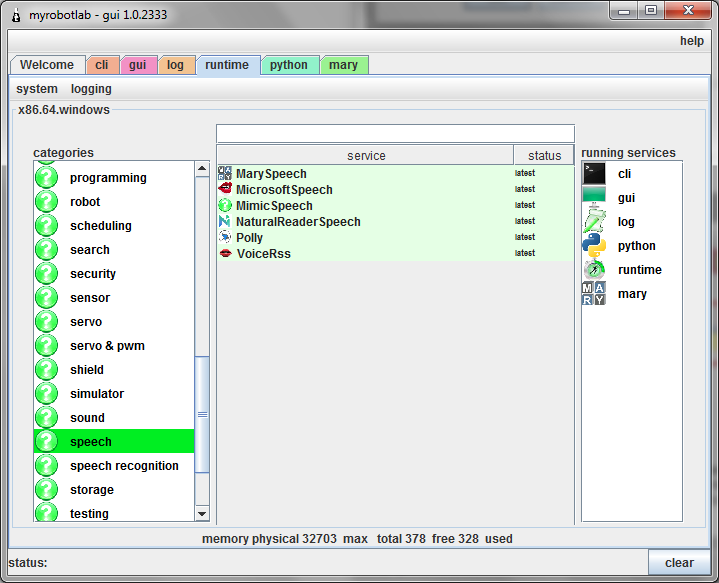Click the latest status of MimicSpeech
Screen dimensions: 719x583
[x=525, y=205]
